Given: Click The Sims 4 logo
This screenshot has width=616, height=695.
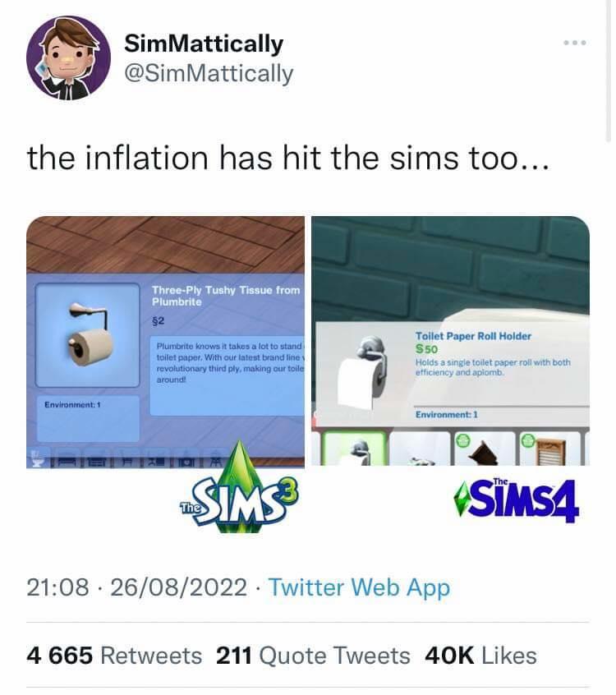Looking at the screenshot, I should 517,500.
